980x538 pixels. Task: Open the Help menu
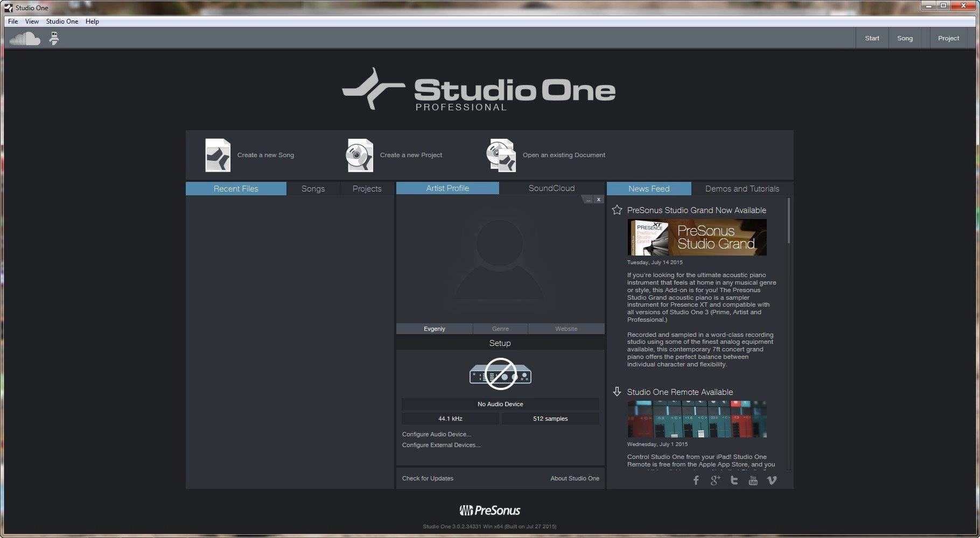tap(92, 22)
